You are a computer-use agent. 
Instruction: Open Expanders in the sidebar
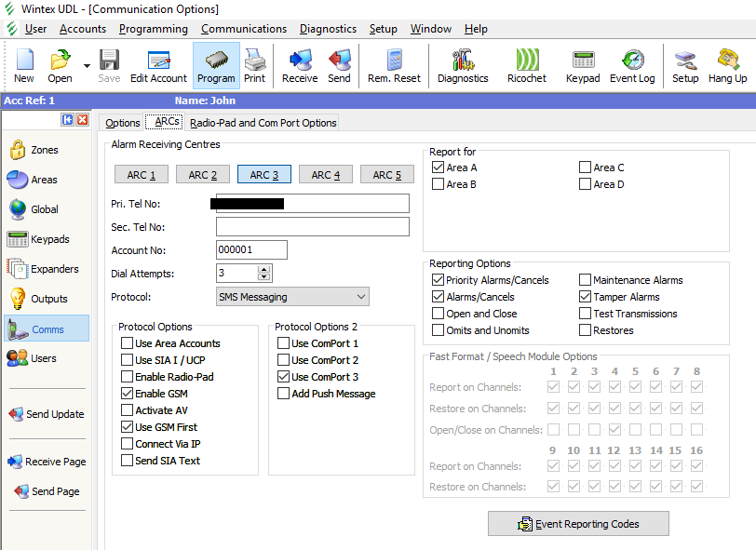[x=43, y=269]
